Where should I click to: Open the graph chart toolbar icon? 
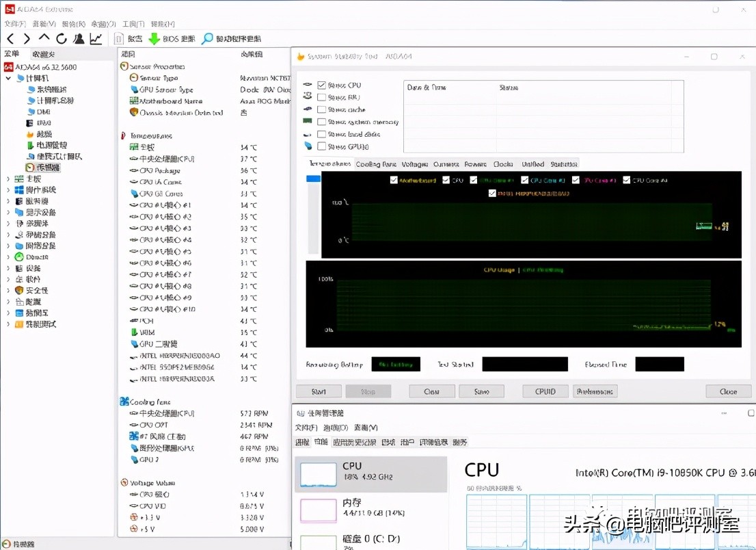[x=96, y=38]
